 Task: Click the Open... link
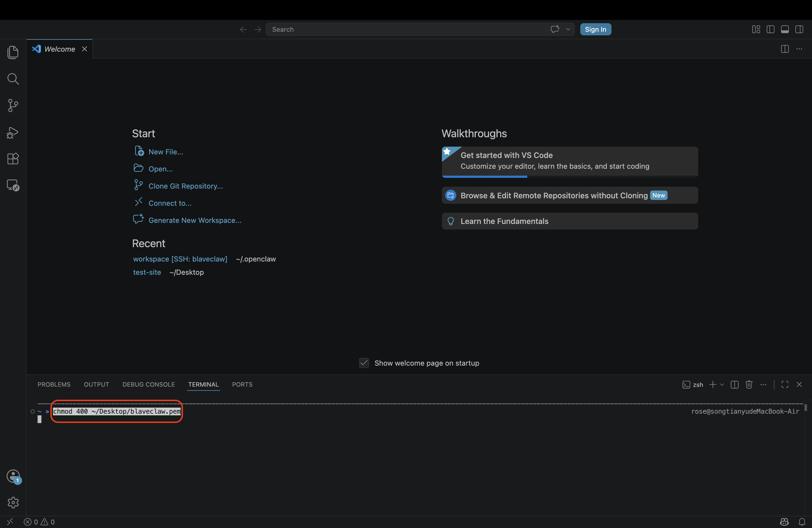coord(160,169)
